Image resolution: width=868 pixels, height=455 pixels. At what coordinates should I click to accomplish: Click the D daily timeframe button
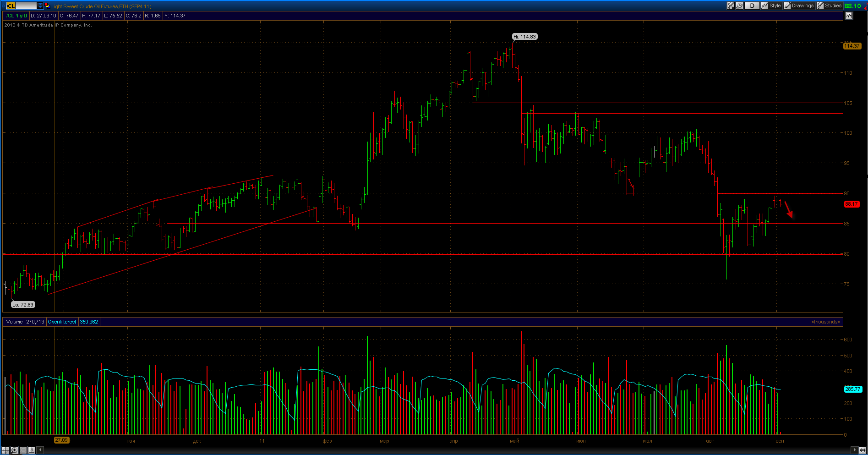[752, 6]
